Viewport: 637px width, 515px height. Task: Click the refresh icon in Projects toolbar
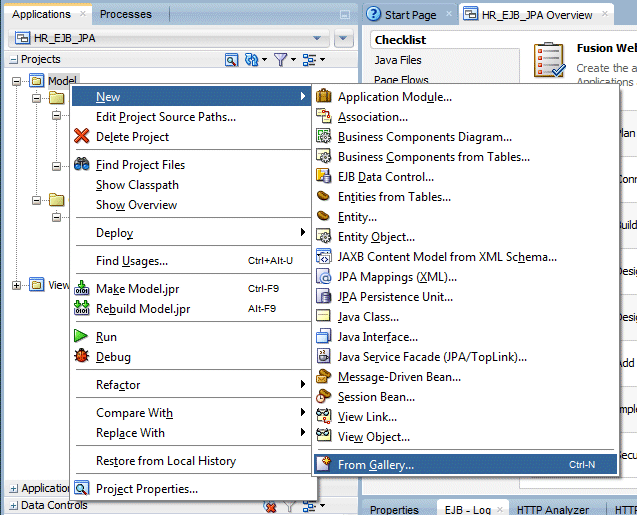[251, 60]
